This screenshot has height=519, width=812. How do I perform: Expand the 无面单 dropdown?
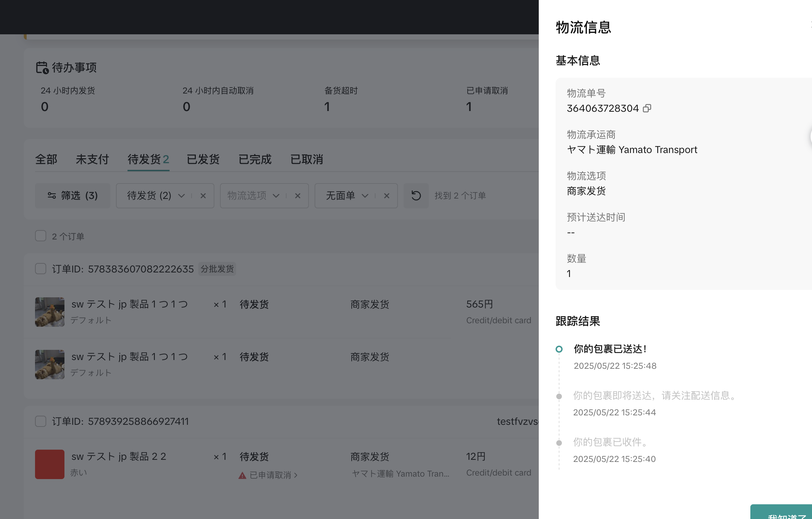[365, 196]
